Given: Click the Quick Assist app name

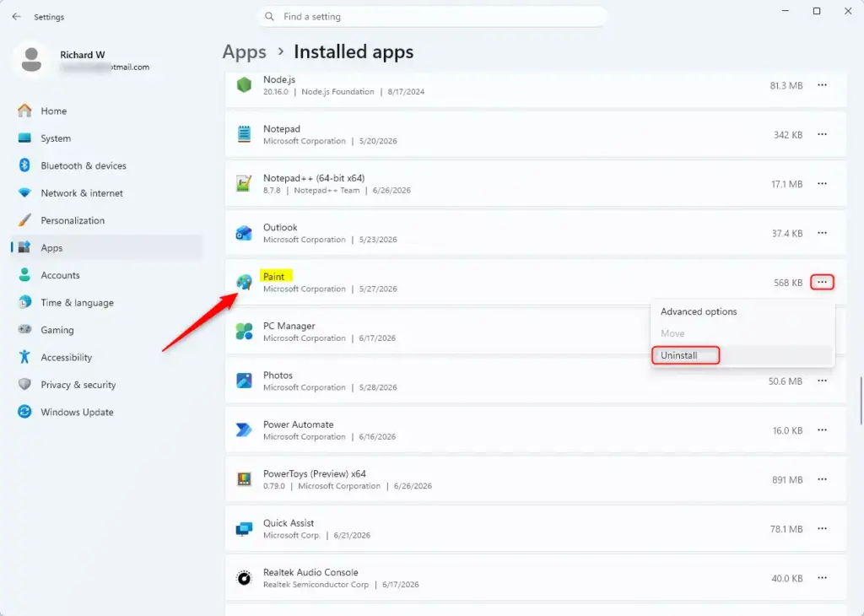Looking at the screenshot, I should (289, 523).
